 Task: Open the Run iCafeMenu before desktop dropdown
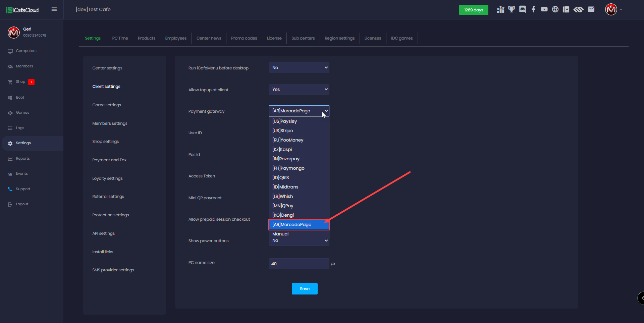pyautogui.click(x=299, y=68)
